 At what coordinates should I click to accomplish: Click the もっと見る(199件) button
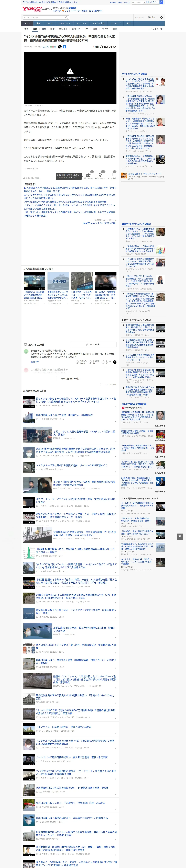(x=70, y=378)
